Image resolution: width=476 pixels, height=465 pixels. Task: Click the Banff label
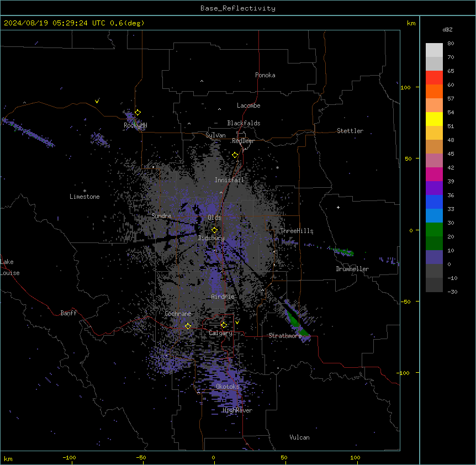(68, 313)
